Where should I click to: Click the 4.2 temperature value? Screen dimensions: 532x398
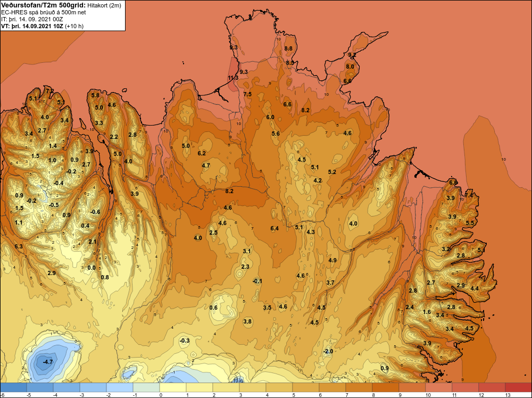318,180
